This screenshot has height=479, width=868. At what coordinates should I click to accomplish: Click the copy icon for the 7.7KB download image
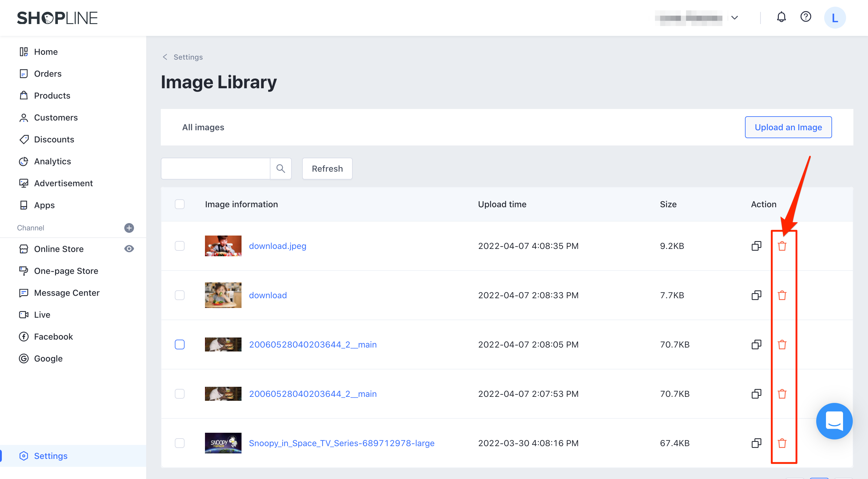(756, 295)
